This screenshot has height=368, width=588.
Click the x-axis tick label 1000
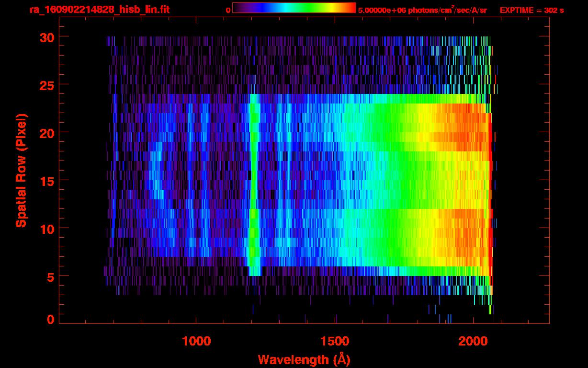(x=196, y=341)
